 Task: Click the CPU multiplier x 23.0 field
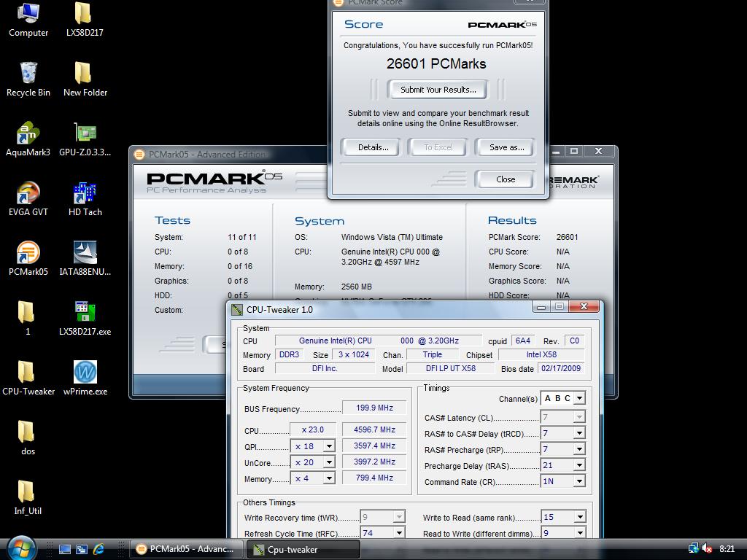click(x=312, y=429)
